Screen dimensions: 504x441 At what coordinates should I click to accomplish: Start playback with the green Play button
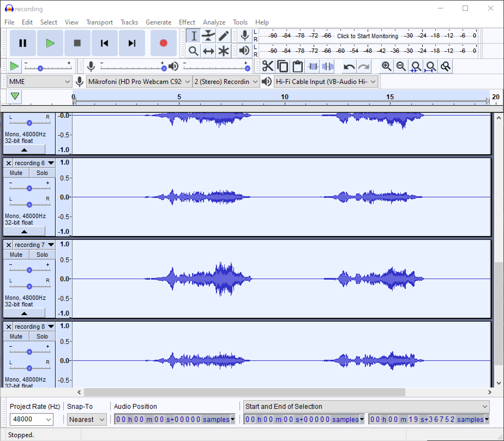tap(50, 43)
